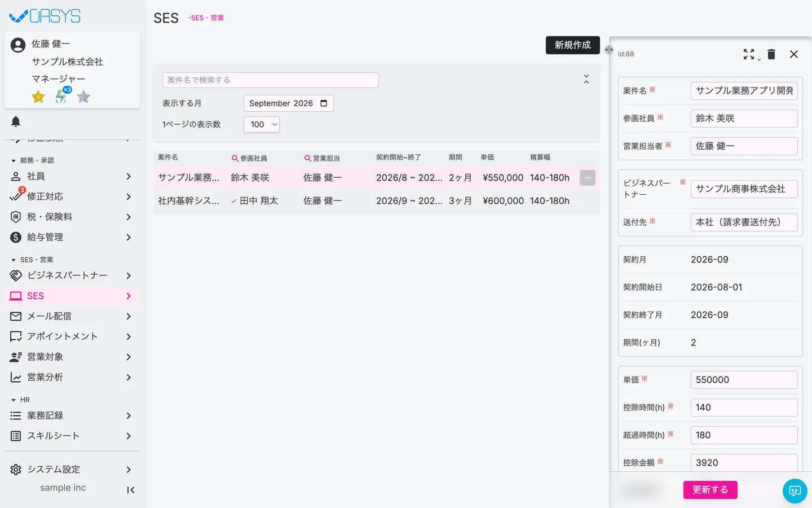Click the 更新する button
The width and height of the screenshot is (812, 508).
point(710,490)
